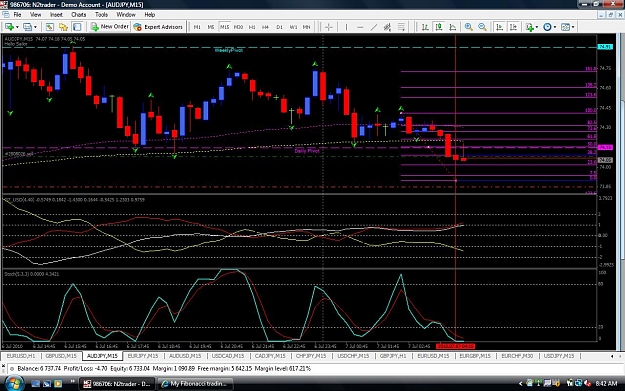Switch to the AUDUSD,M15 chart tab
625x391 pixels.
(185, 356)
